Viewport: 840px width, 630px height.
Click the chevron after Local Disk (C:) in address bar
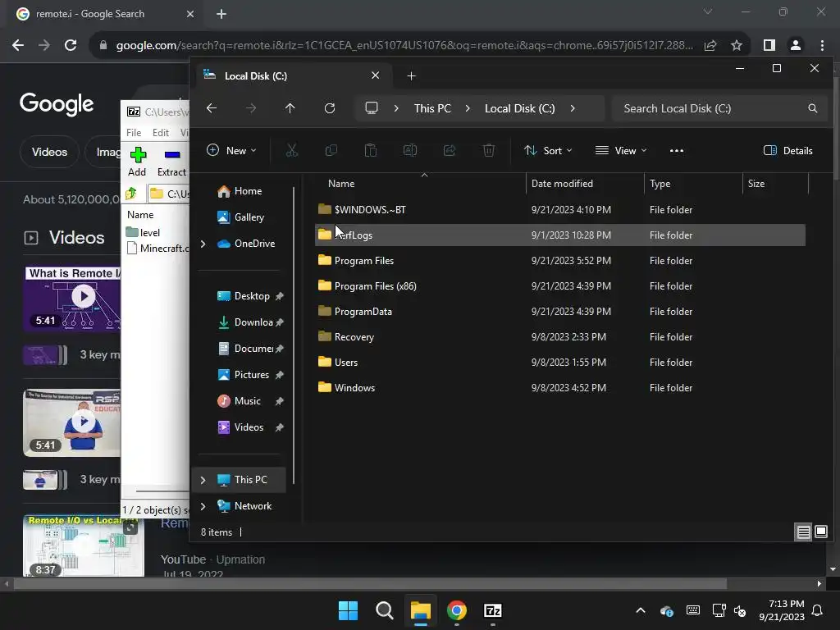pos(573,108)
